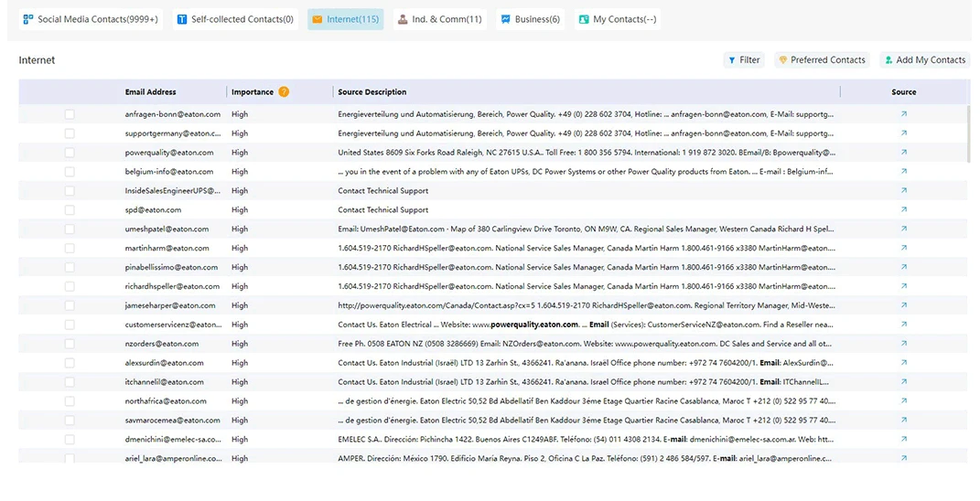
Task: Check the box next to itchannelil@eaton.com
Action: coord(70,381)
